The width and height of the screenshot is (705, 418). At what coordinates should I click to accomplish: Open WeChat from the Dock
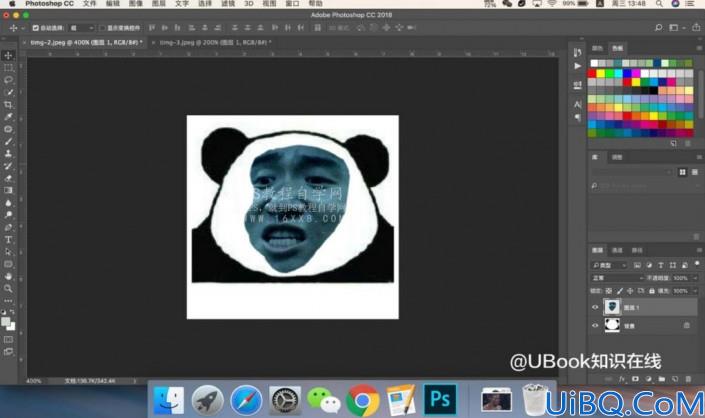tap(324, 400)
